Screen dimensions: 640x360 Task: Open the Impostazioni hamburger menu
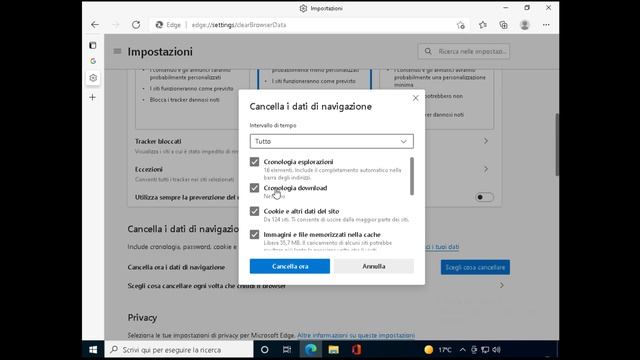click(117, 51)
